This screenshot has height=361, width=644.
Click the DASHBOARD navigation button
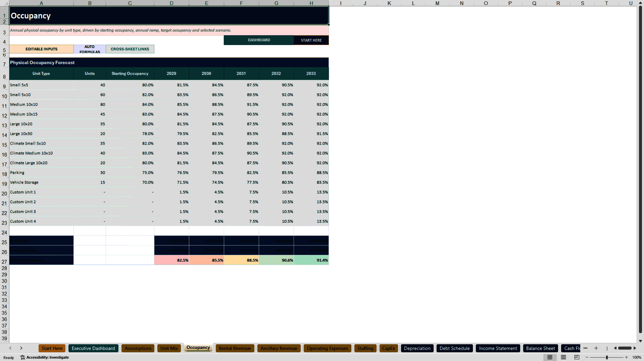click(x=259, y=40)
